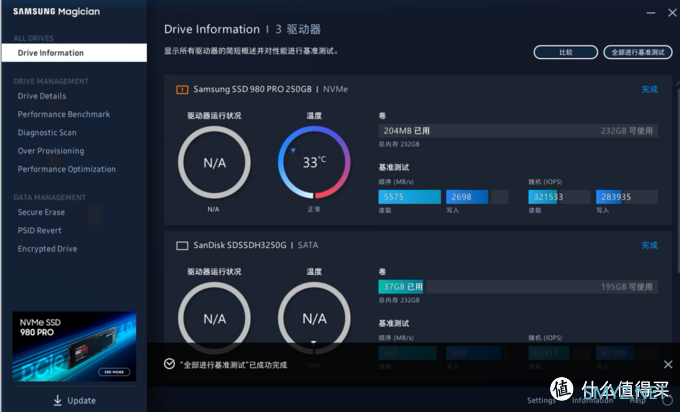Viewport: 680px width, 412px height.
Task: Click SanDisk temperature N/A gauge
Action: click(x=314, y=318)
